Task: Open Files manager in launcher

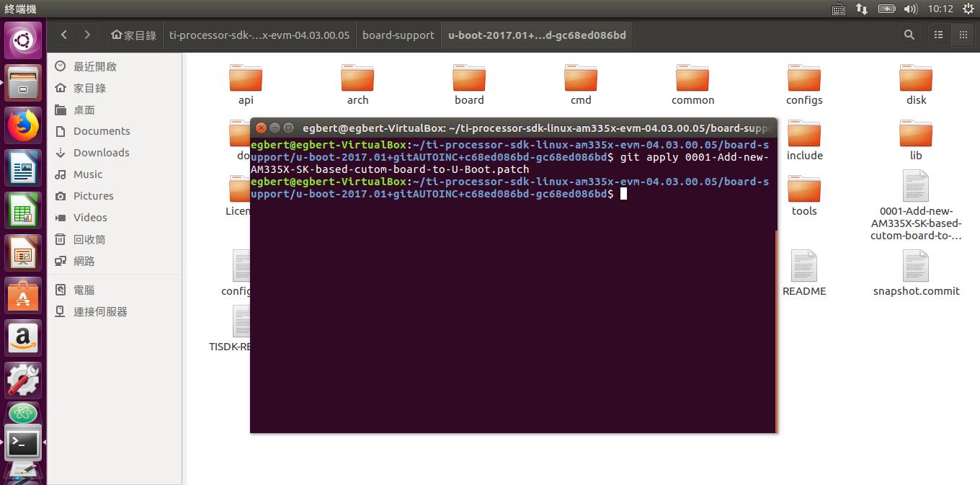Action: click(24, 83)
